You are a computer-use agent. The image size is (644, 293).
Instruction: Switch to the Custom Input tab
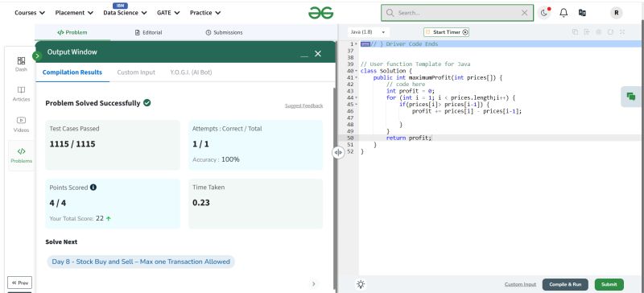[x=136, y=72]
